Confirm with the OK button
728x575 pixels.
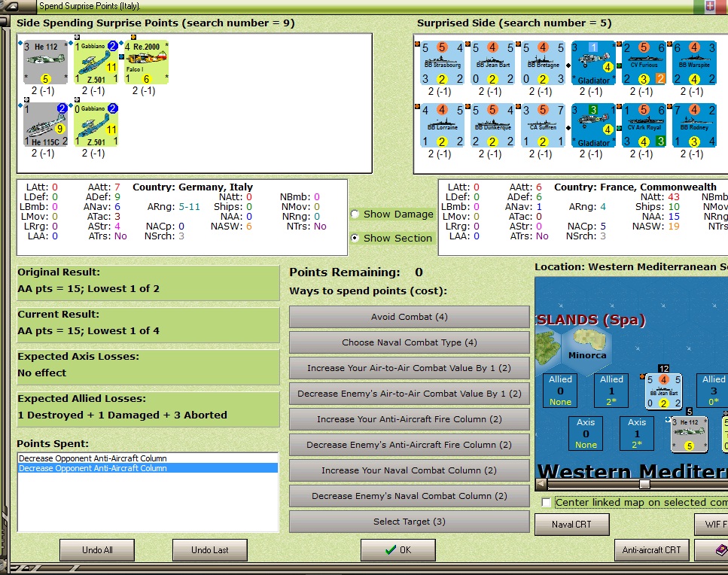(x=398, y=550)
